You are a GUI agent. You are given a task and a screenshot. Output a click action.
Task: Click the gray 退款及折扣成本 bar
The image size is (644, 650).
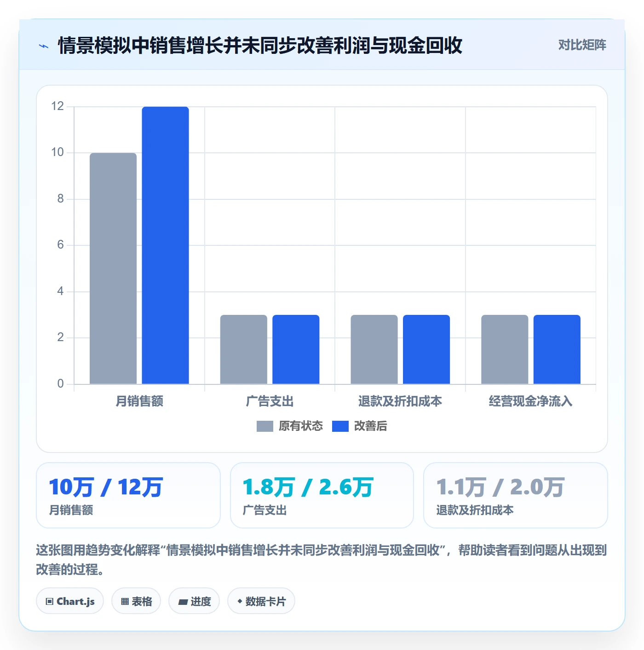click(x=374, y=349)
